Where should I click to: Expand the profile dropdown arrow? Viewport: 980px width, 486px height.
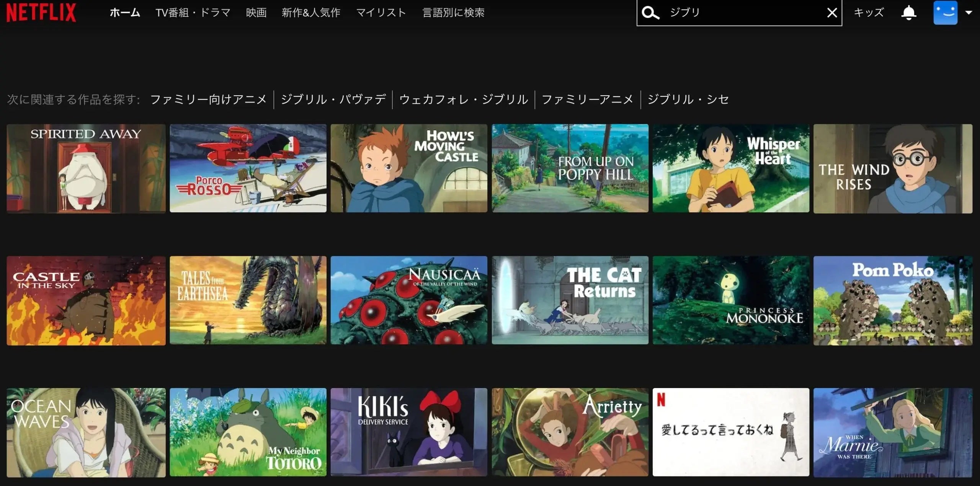pos(969,13)
